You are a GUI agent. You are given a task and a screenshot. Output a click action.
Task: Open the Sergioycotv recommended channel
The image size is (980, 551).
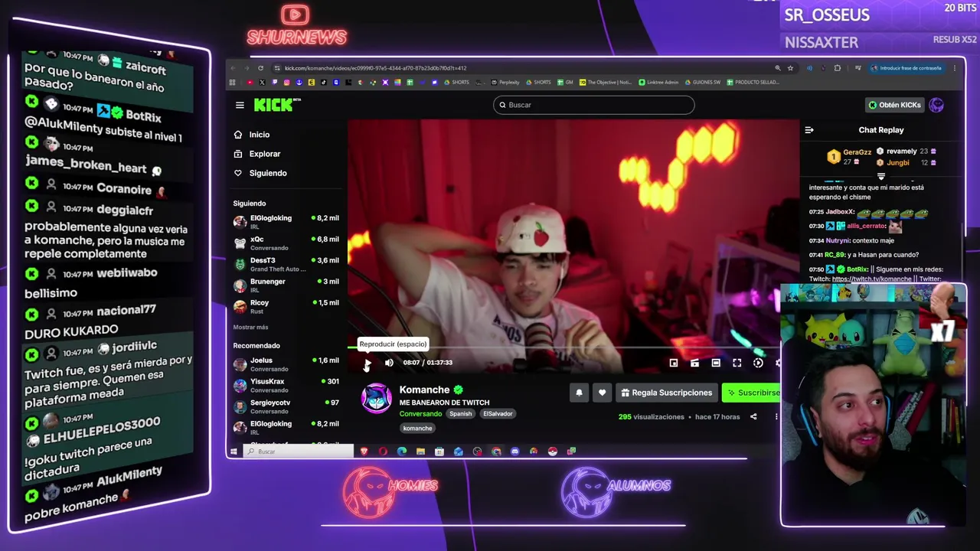click(x=286, y=406)
